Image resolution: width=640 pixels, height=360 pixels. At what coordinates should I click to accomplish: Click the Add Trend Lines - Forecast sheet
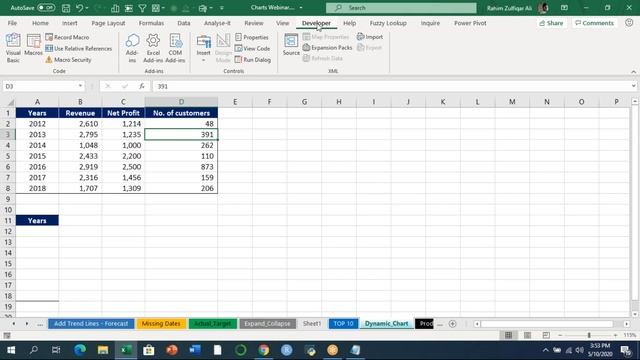(x=91, y=324)
